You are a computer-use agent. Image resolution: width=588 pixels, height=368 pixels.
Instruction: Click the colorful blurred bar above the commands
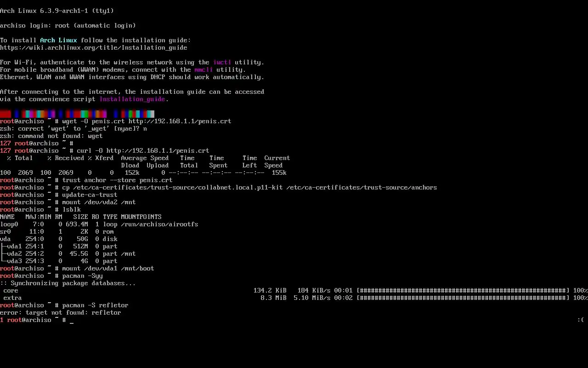click(77, 114)
